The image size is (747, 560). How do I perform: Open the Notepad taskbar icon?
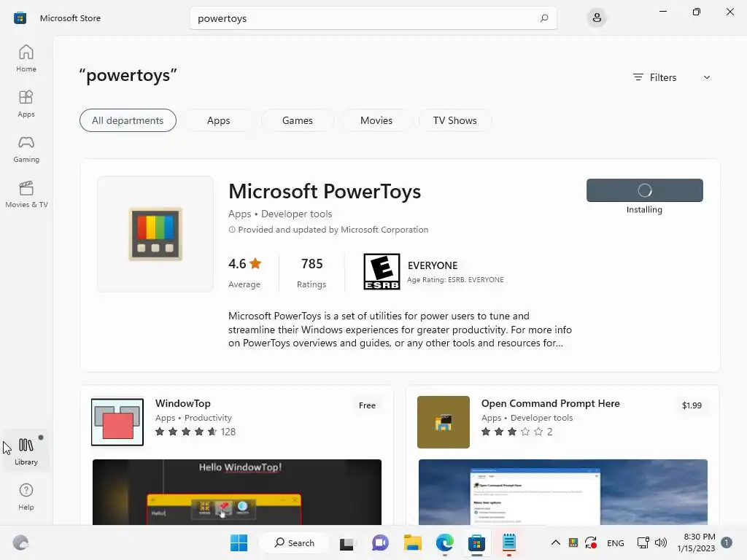click(508, 542)
